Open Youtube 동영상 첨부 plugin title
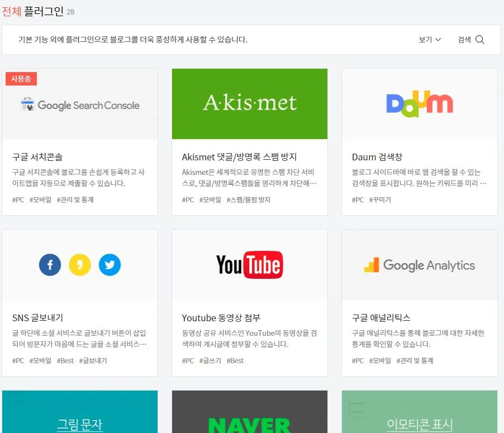The image size is (504, 433). coord(221,318)
